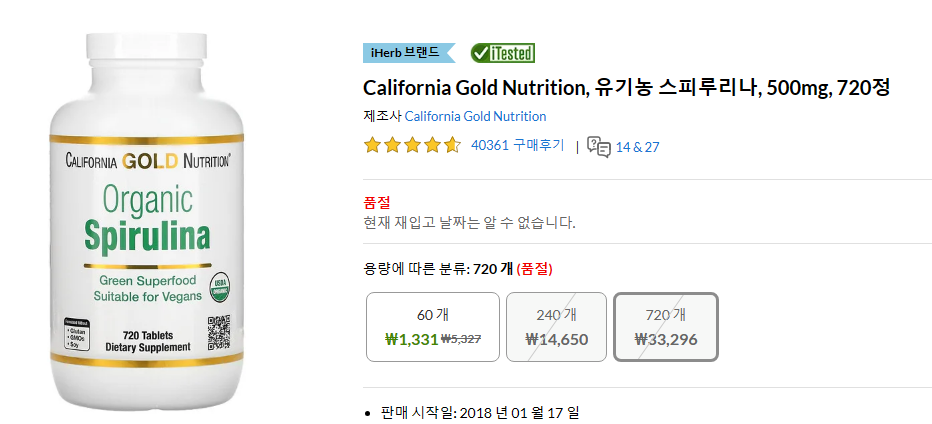Screen dimensions: 932x424
Task: Select the 720 개 size option
Action: coord(666,326)
